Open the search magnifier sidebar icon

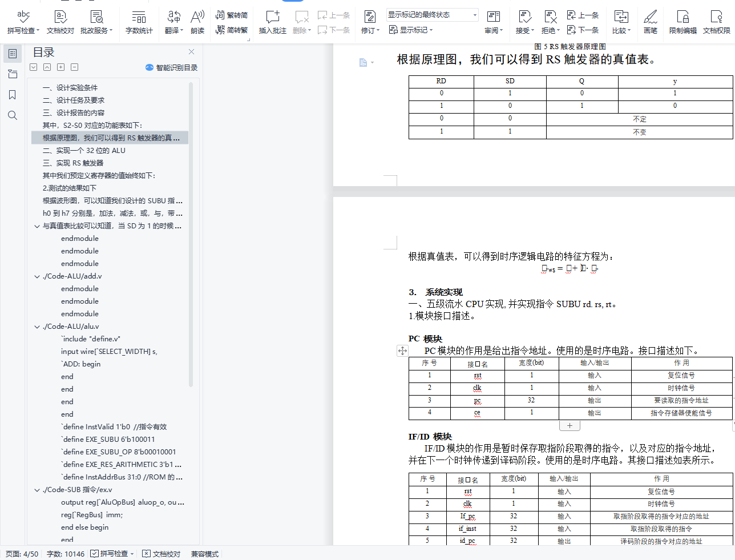(x=13, y=115)
